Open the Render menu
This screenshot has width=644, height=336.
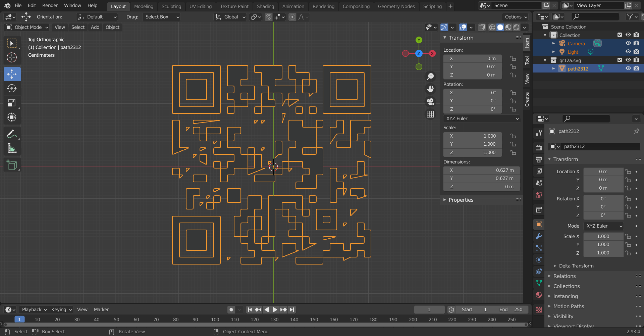[x=50, y=5]
